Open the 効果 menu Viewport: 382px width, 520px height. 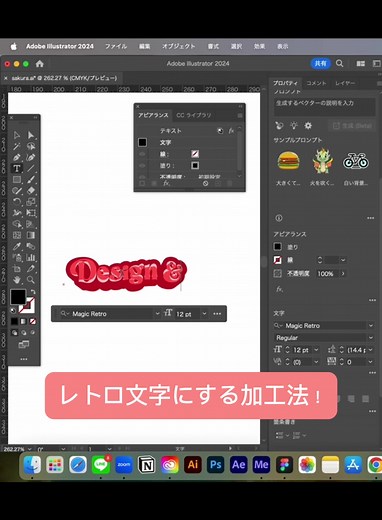(259, 46)
